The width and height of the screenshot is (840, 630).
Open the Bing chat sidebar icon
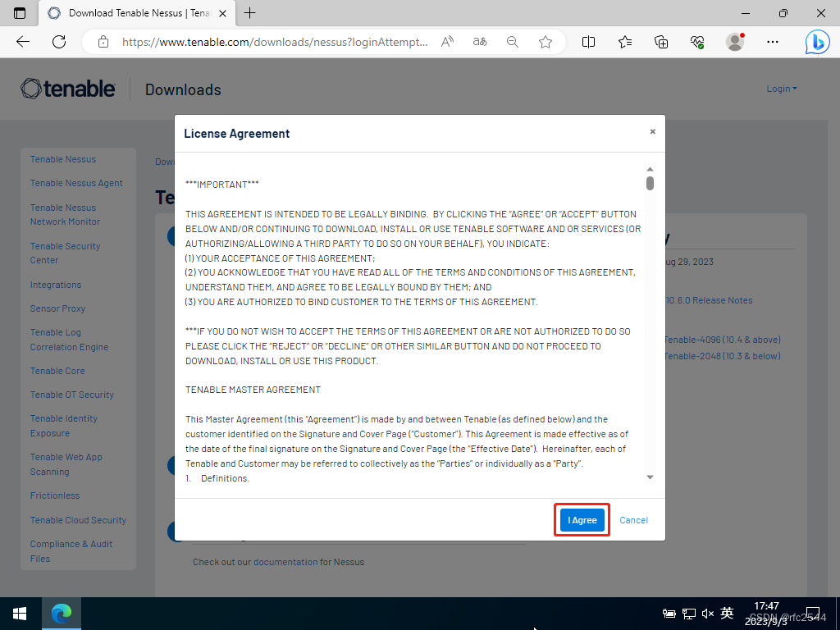point(818,42)
